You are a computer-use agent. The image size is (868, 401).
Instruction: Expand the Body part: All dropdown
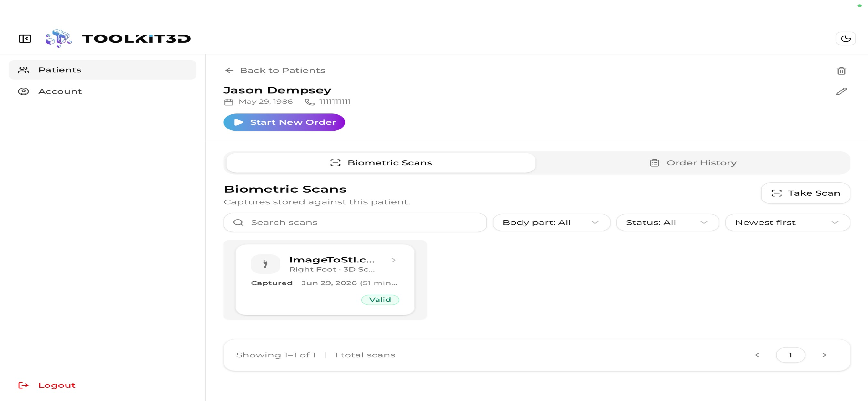(551, 222)
